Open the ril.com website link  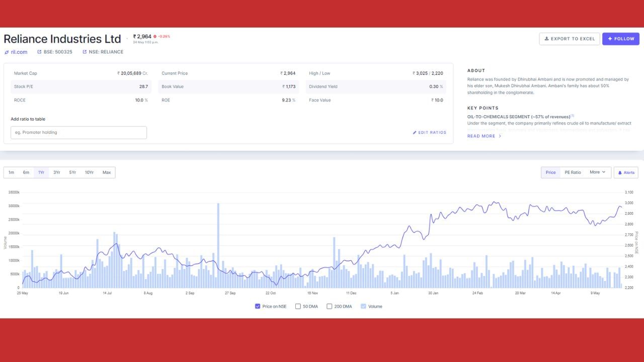click(x=16, y=52)
